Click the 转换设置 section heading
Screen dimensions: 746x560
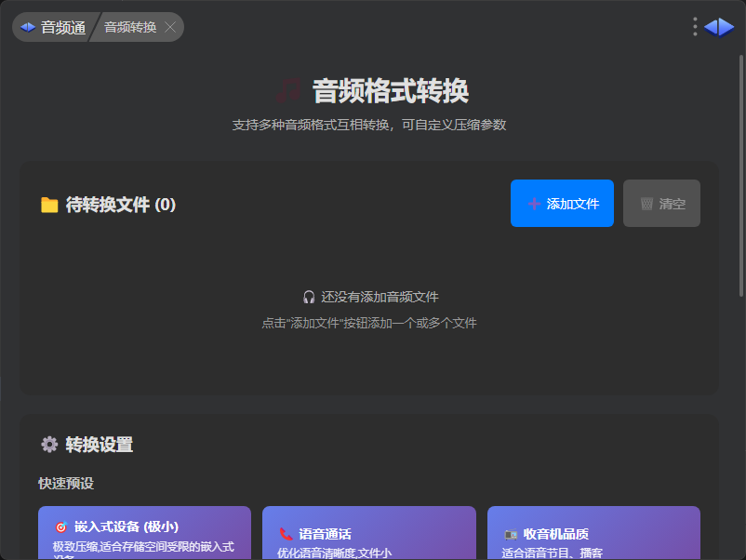coord(99,445)
